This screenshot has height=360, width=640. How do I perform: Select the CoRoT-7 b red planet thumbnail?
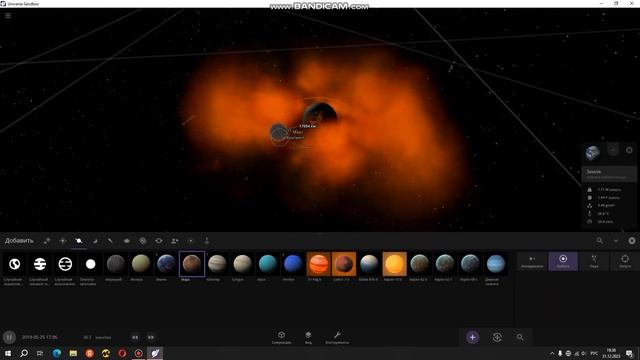(x=344, y=264)
